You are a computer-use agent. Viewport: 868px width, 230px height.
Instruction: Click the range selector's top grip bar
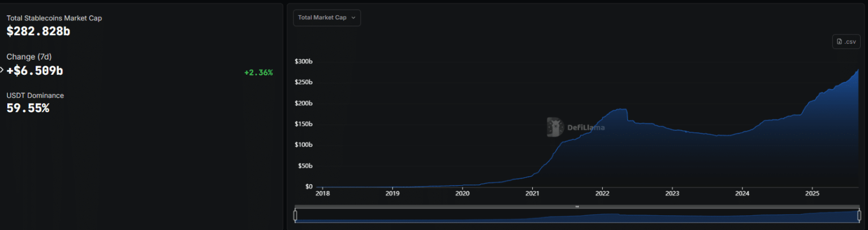click(577, 207)
